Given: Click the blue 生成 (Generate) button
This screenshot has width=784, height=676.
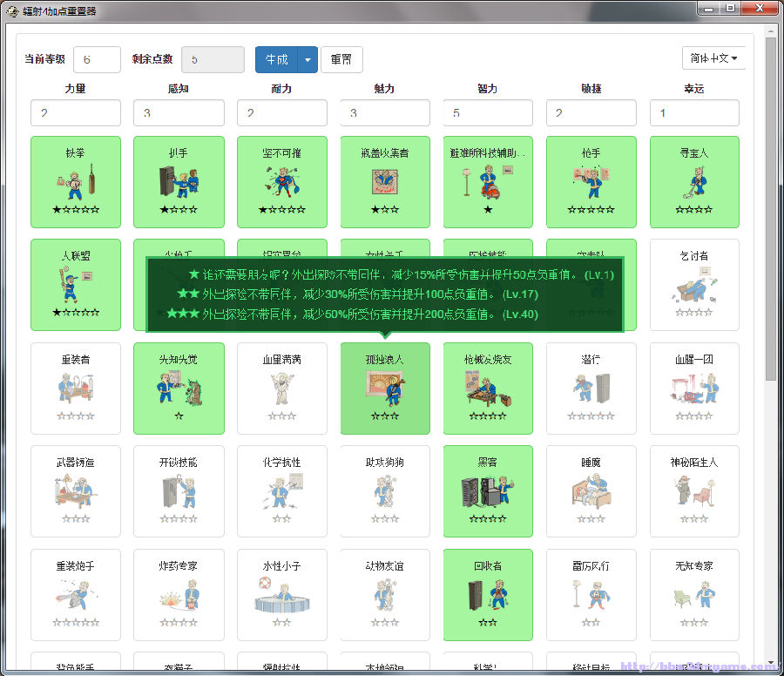Looking at the screenshot, I should pos(276,59).
